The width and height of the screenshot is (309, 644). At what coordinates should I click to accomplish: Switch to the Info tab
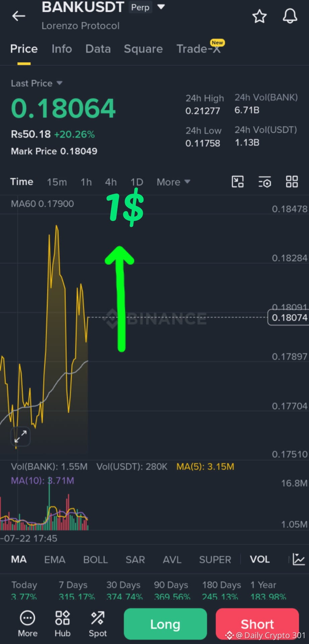coord(62,49)
